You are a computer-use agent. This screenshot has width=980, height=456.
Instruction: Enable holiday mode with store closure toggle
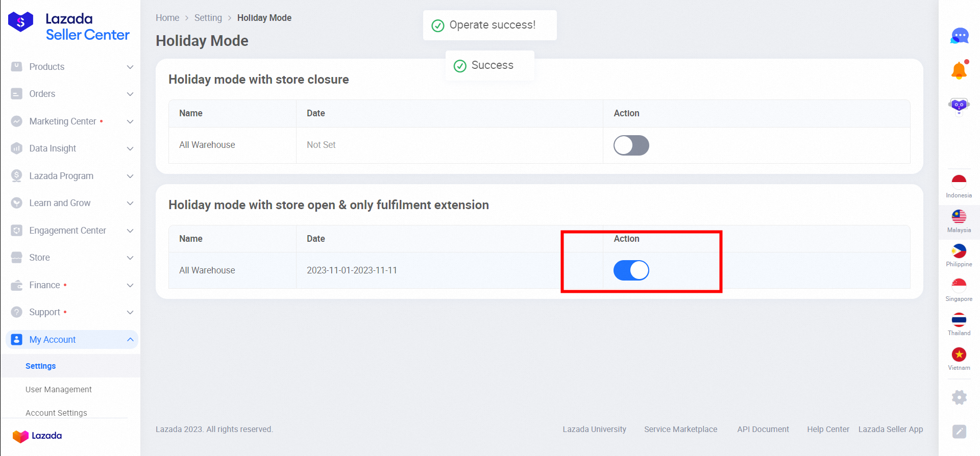(631, 145)
